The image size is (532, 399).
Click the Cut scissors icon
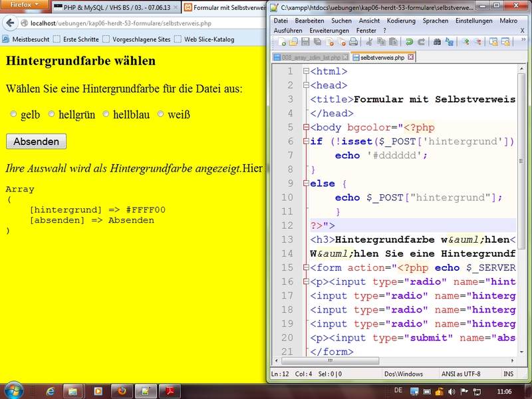369,42
